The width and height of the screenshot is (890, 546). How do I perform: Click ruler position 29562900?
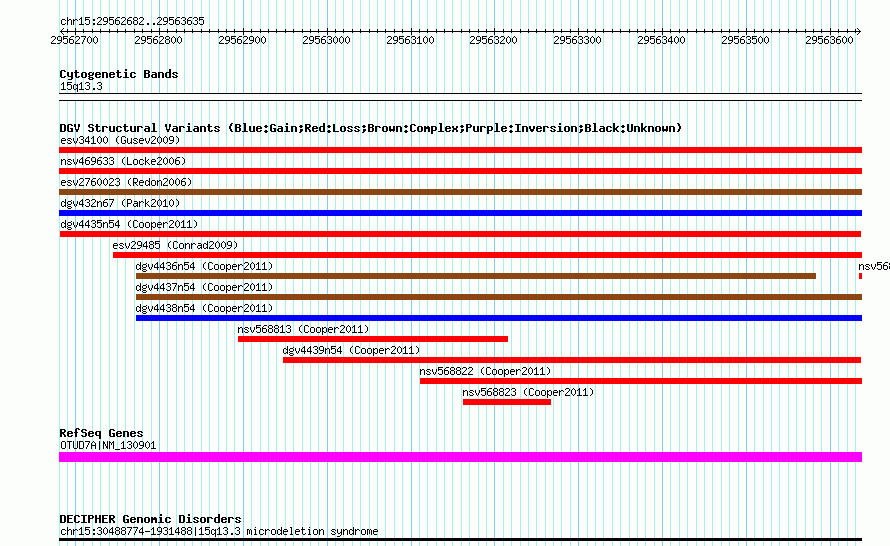pyautogui.click(x=242, y=40)
